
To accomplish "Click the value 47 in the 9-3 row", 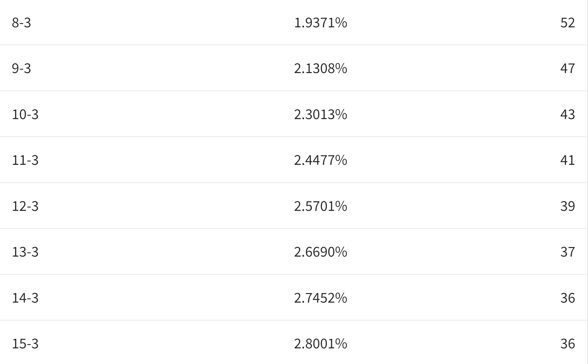I will [x=567, y=68].
